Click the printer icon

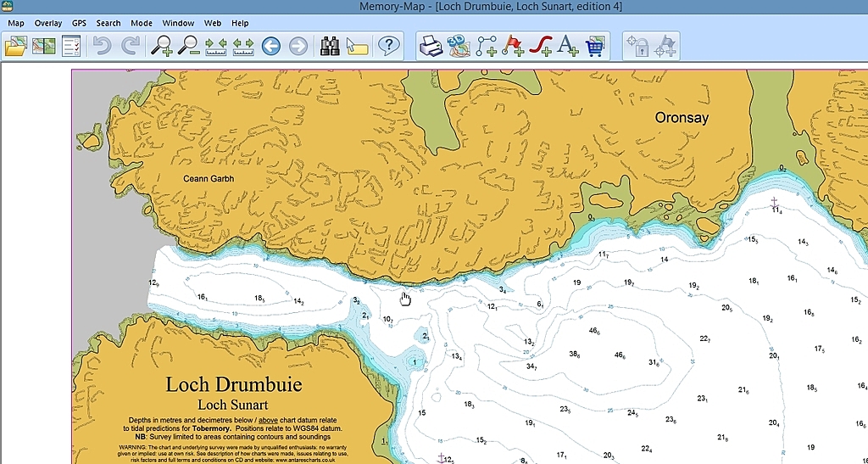[431, 46]
